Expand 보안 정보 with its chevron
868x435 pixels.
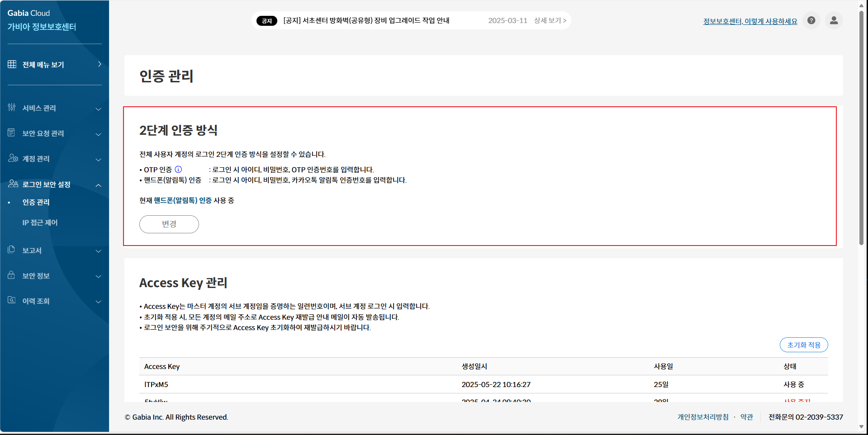coord(98,276)
